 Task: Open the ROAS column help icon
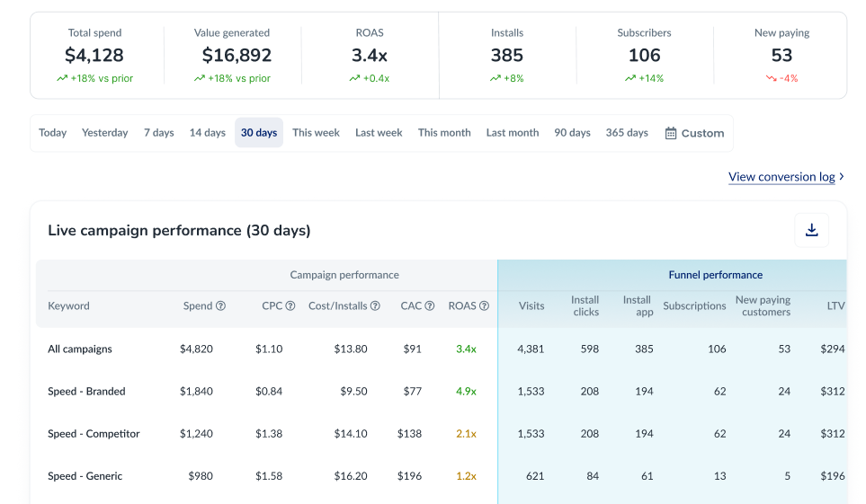coord(484,305)
